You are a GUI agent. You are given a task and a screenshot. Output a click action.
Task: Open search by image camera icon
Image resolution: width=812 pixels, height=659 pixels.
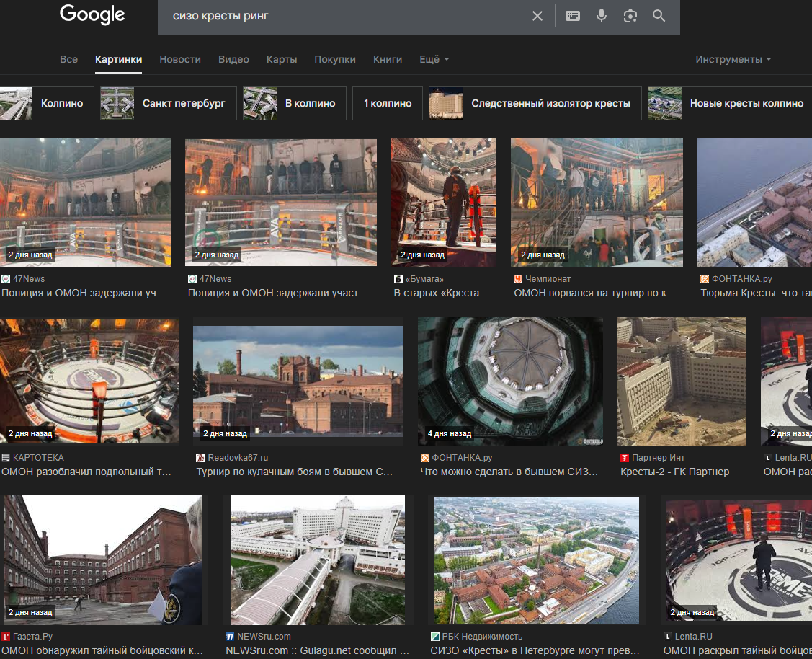click(x=630, y=16)
